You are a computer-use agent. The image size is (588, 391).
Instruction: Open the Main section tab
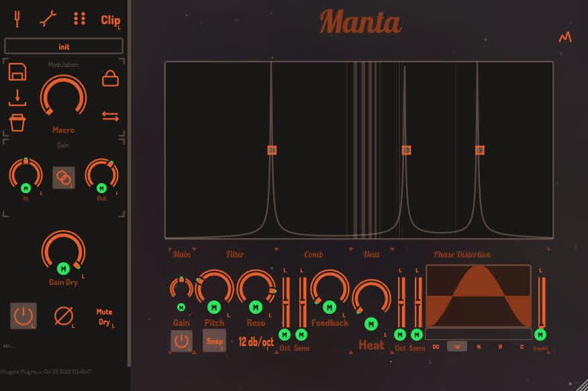click(x=181, y=255)
